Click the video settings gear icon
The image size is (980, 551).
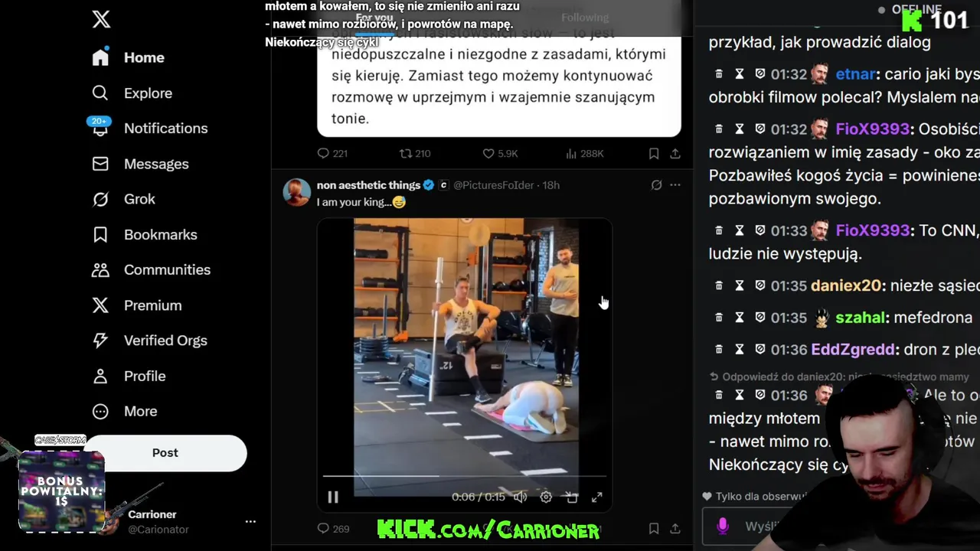[x=546, y=497]
